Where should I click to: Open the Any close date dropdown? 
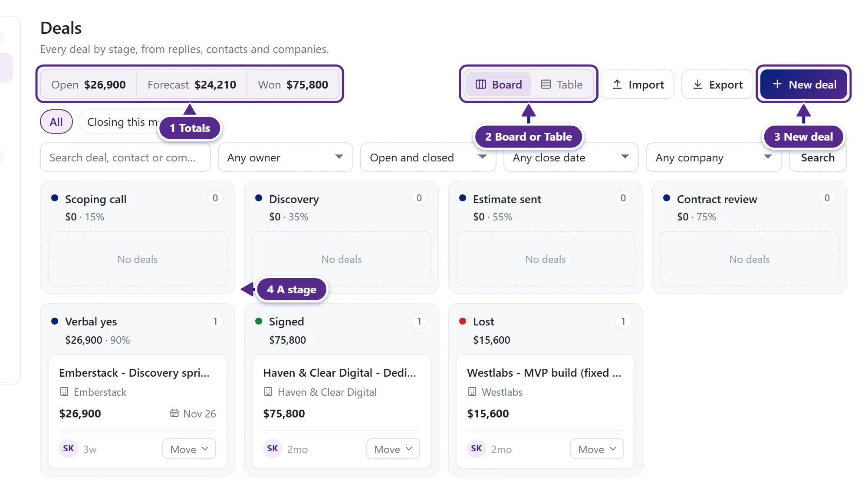pyautogui.click(x=571, y=158)
